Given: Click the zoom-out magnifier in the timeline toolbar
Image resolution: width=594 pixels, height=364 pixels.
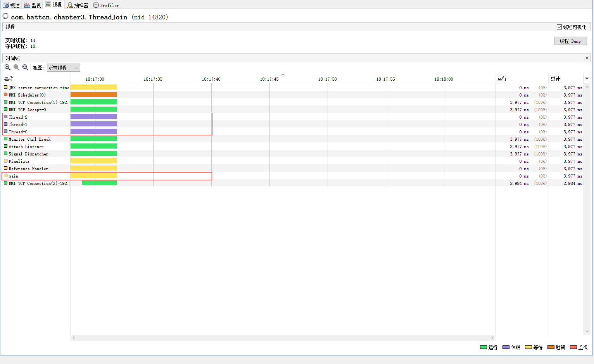Looking at the screenshot, I should (16, 67).
